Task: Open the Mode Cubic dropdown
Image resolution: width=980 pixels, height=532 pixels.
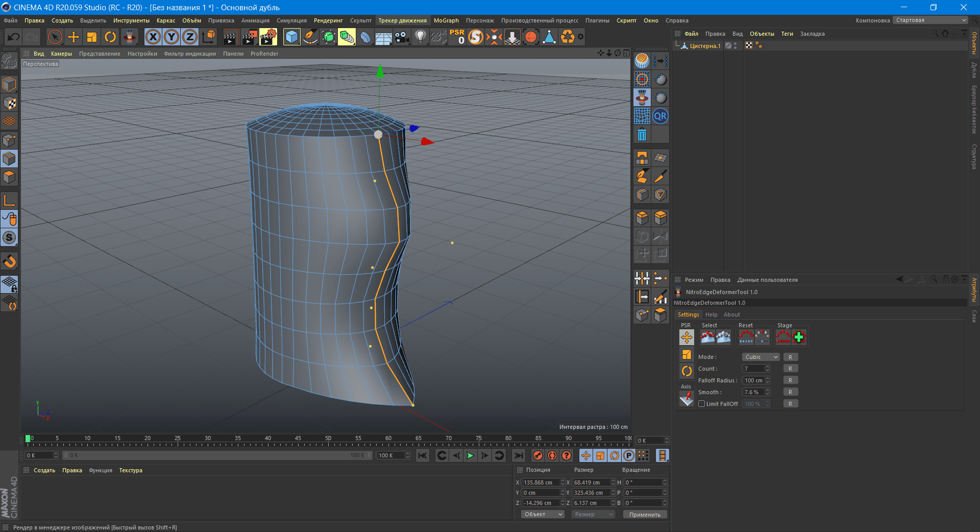Action: (x=761, y=357)
